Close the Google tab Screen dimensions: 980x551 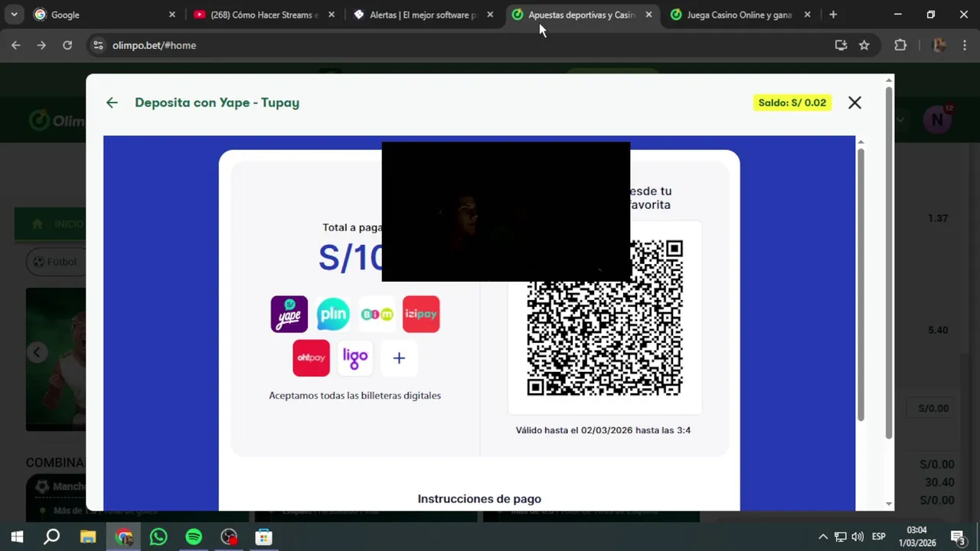[171, 15]
